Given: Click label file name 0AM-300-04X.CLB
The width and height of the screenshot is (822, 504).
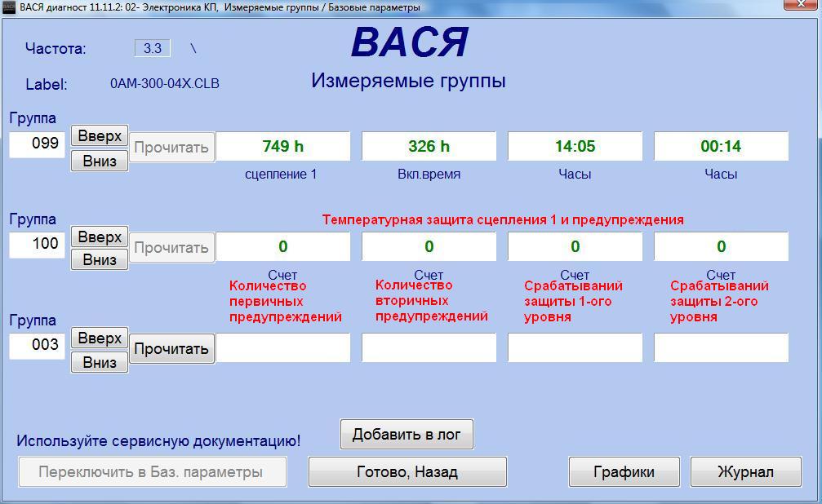Looking at the screenshot, I should tap(165, 83).
